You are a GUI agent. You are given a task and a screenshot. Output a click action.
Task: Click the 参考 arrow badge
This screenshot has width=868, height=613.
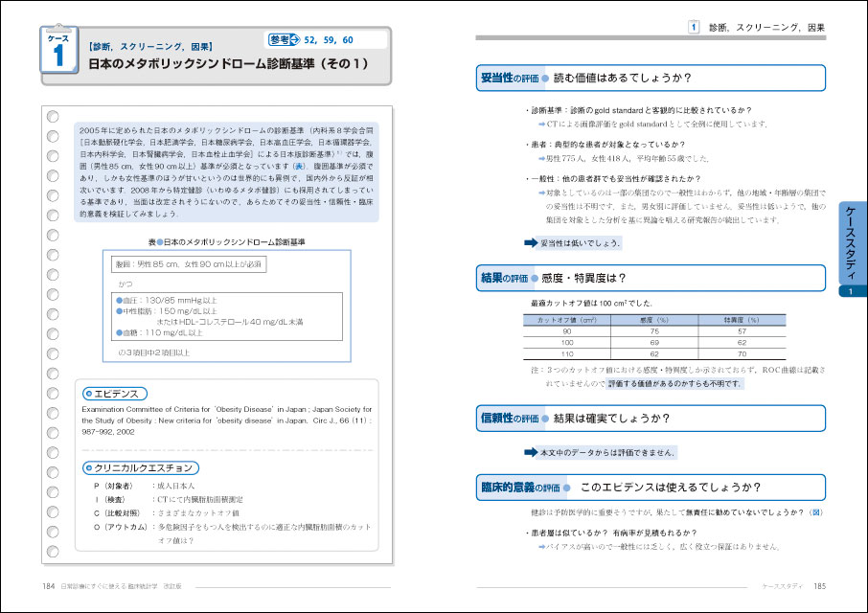click(x=284, y=39)
